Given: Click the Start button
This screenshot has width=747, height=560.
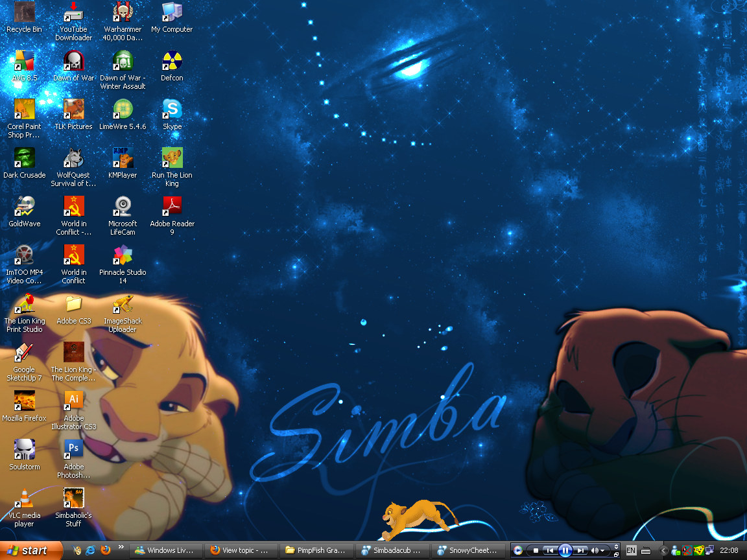Looking at the screenshot, I should 28,550.
